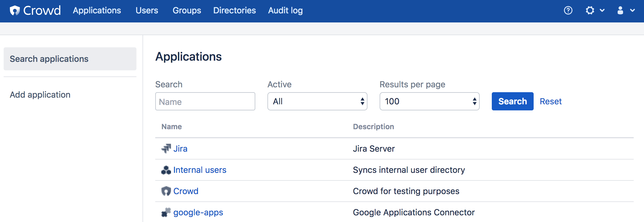Viewport: 644px width, 222px height.
Task: Click the Applications page heading
Action: pos(189,57)
